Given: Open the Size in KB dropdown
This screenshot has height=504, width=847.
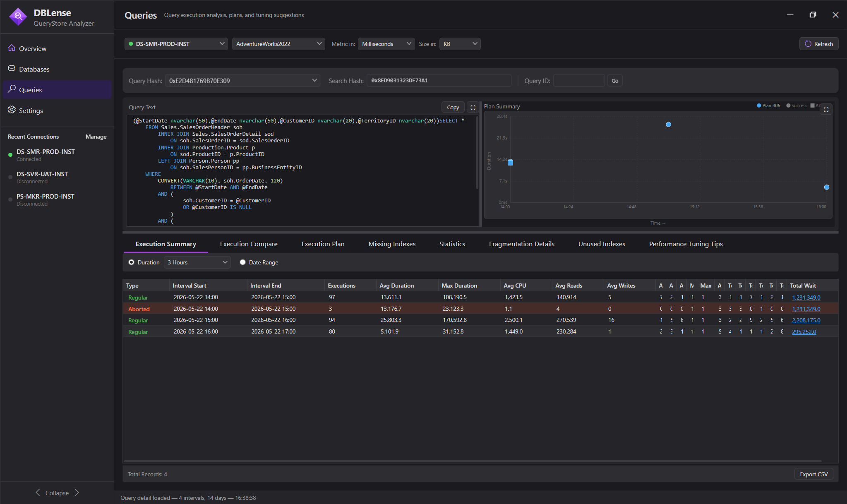Looking at the screenshot, I should (460, 44).
